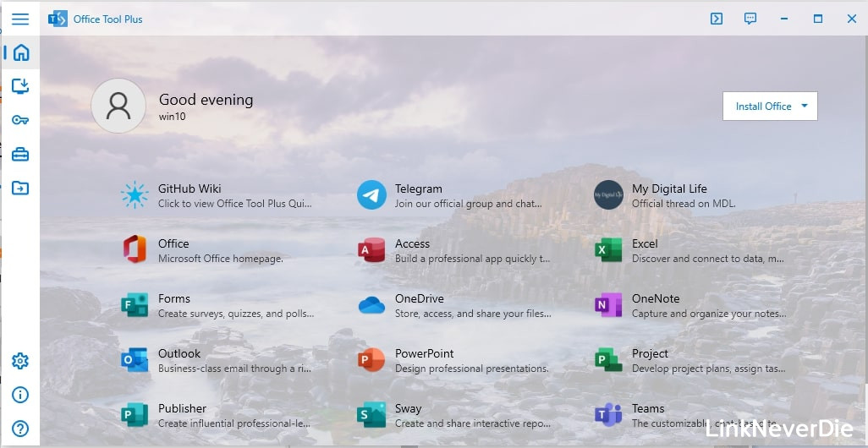Expand the Install Office dropdown arrow

[805, 107]
